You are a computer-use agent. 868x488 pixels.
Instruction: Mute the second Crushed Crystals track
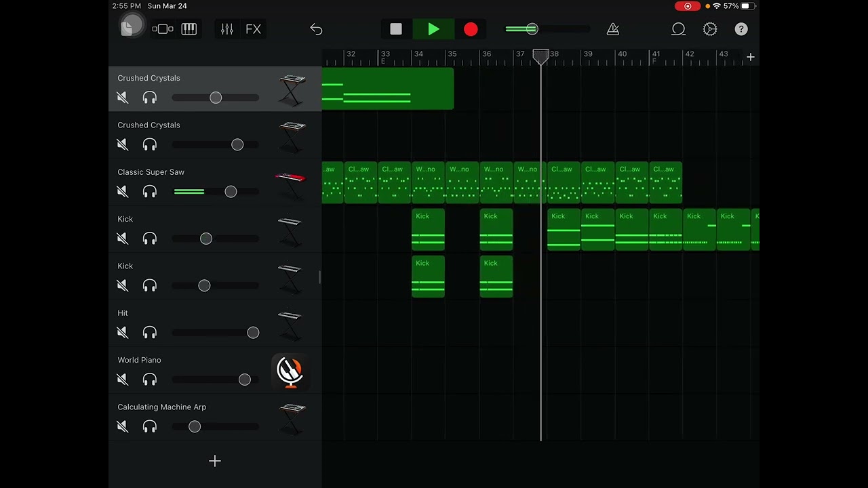pos(123,144)
